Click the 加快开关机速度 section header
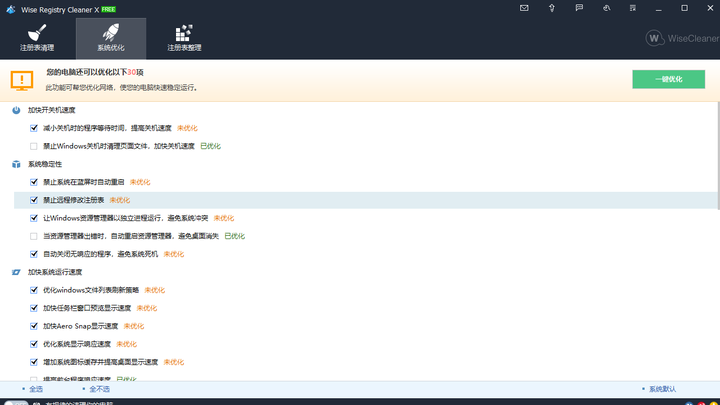Image resolution: width=720 pixels, height=405 pixels. click(x=51, y=110)
